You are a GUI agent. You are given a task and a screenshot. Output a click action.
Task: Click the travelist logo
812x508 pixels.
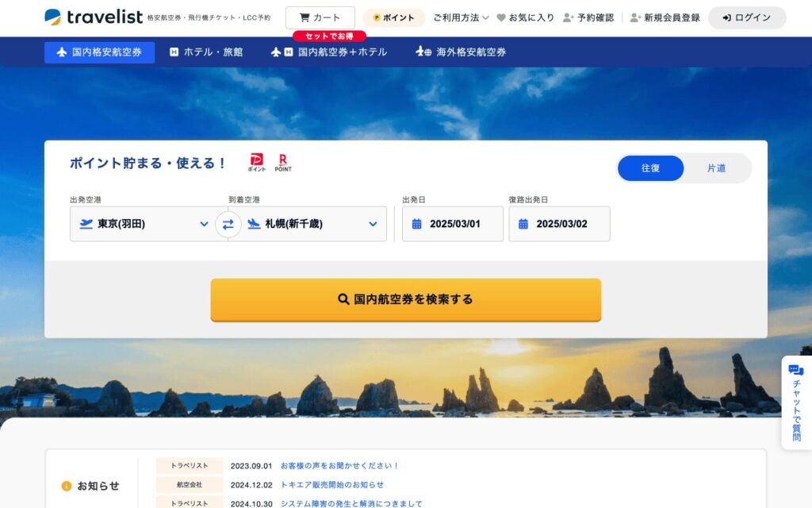tap(94, 17)
